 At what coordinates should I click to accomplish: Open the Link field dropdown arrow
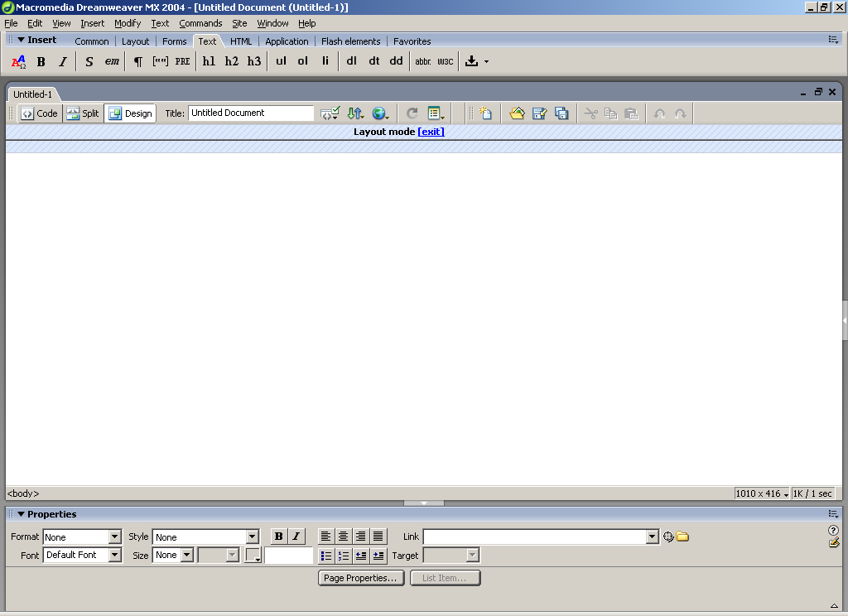tap(653, 537)
